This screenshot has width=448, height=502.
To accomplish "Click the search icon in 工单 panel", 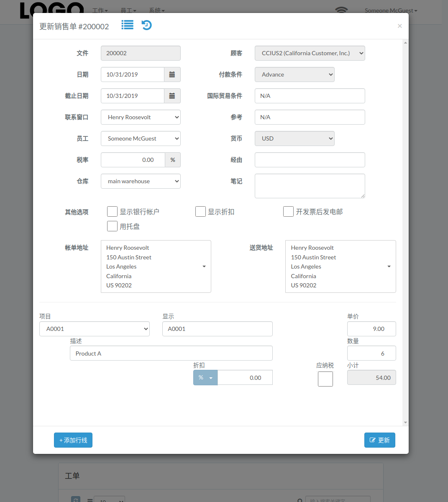I will tap(300, 500).
